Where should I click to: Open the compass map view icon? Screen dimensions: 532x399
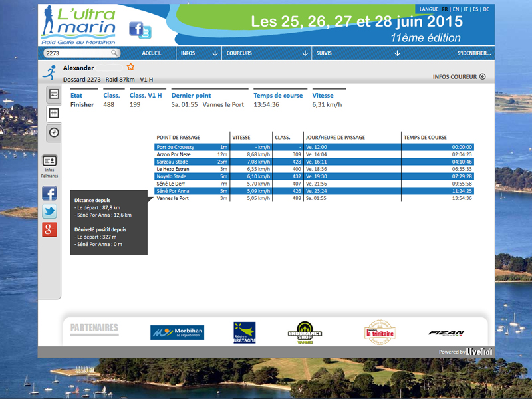[54, 132]
